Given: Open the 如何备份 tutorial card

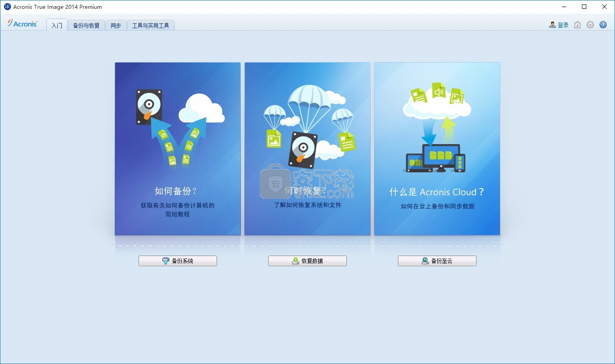Looking at the screenshot, I should coord(178,149).
